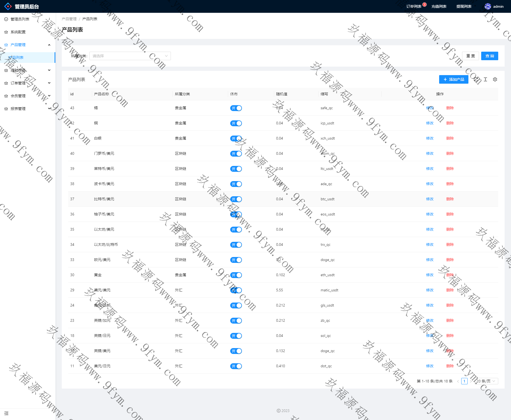
Task: Click the 管理员列表 sidebar icon
Action: [6, 19]
